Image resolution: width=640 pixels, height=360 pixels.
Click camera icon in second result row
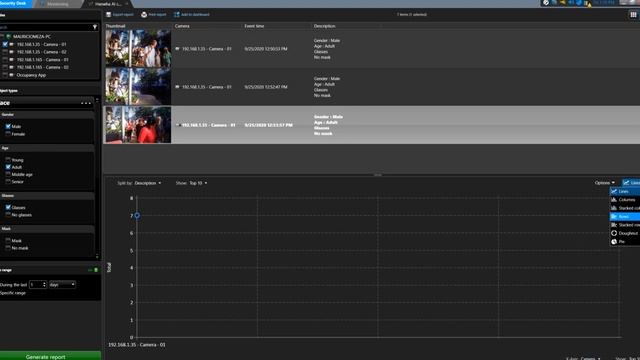pyautogui.click(x=177, y=87)
